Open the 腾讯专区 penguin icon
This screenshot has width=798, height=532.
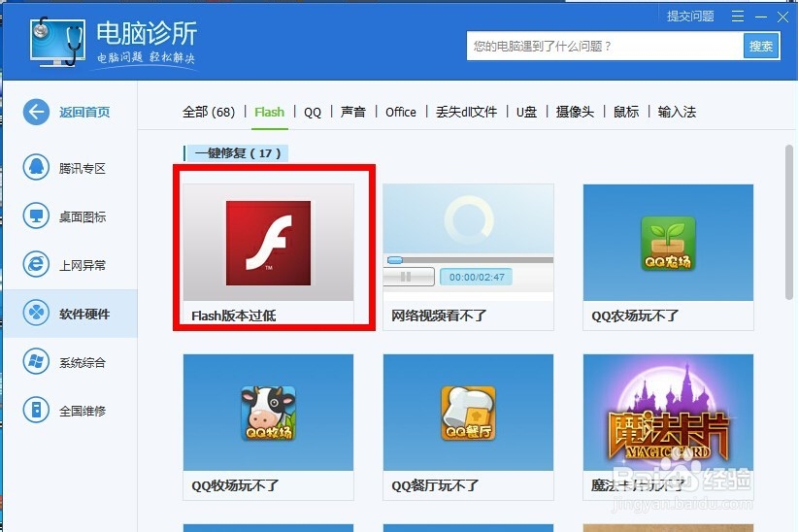tap(36, 167)
